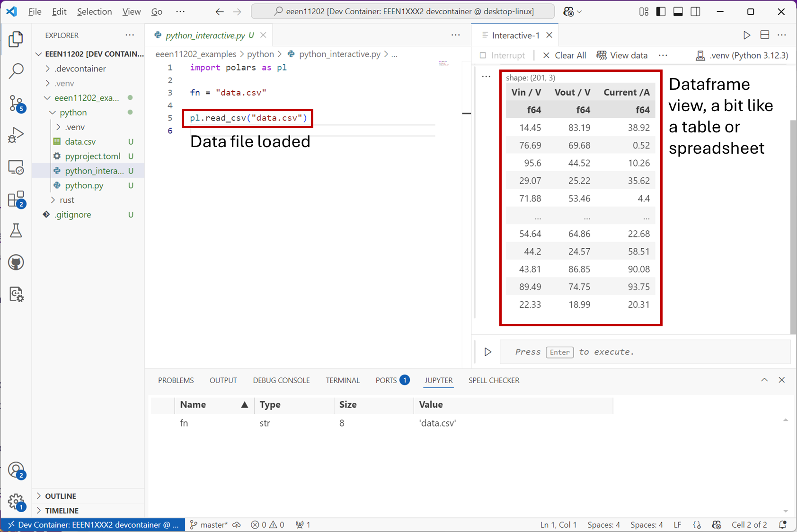
Task: Open the Search view in activity bar
Action: tap(16, 71)
